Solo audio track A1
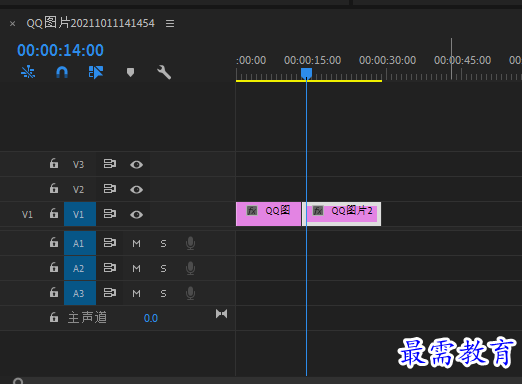Screen dimensions: 522x384 (x=163, y=244)
